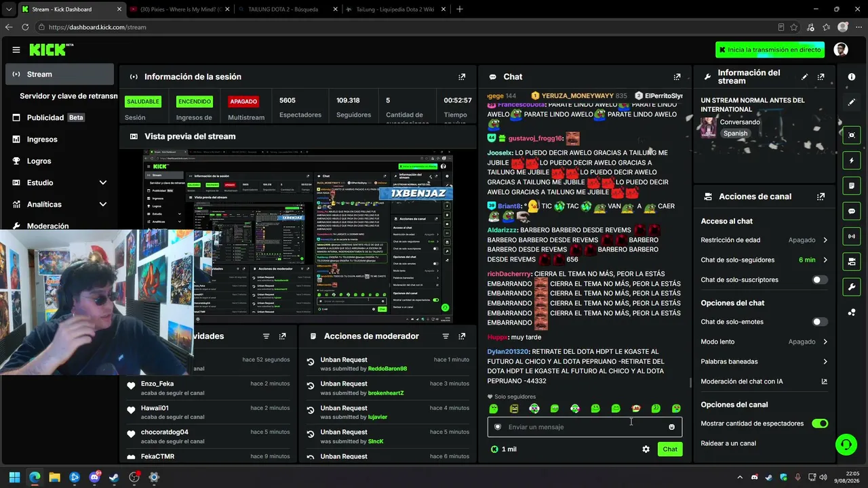Show hidden system tray icons
The height and width of the screenshot is (488, 868).
pyautogui.click(x=740, y=477)
